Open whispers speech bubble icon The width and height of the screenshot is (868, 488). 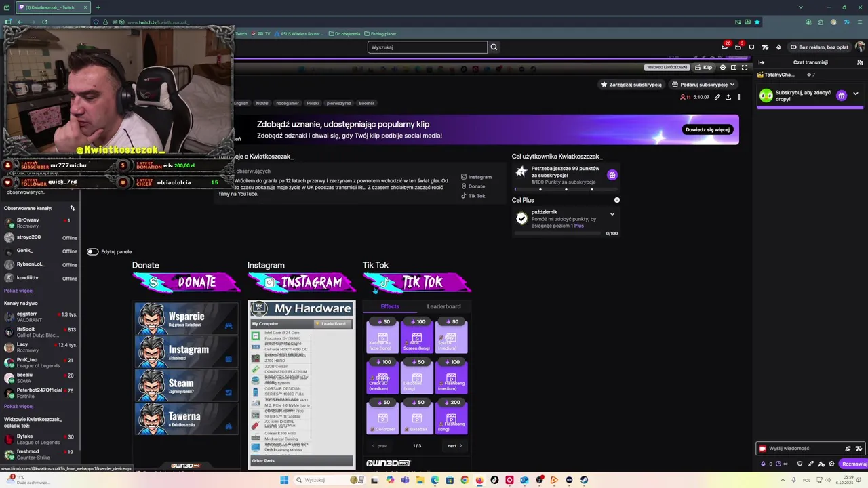coord(751,47)
